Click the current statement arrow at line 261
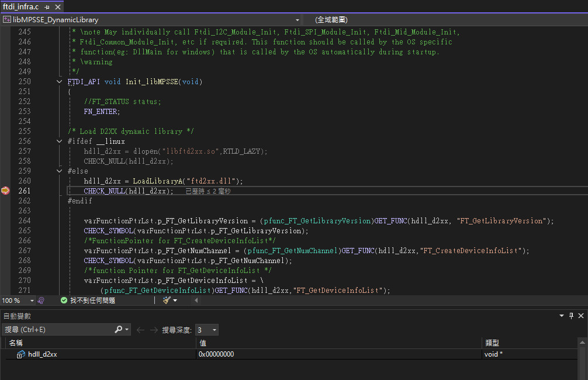Screen dimensions: 588x380 click(5, 191)
